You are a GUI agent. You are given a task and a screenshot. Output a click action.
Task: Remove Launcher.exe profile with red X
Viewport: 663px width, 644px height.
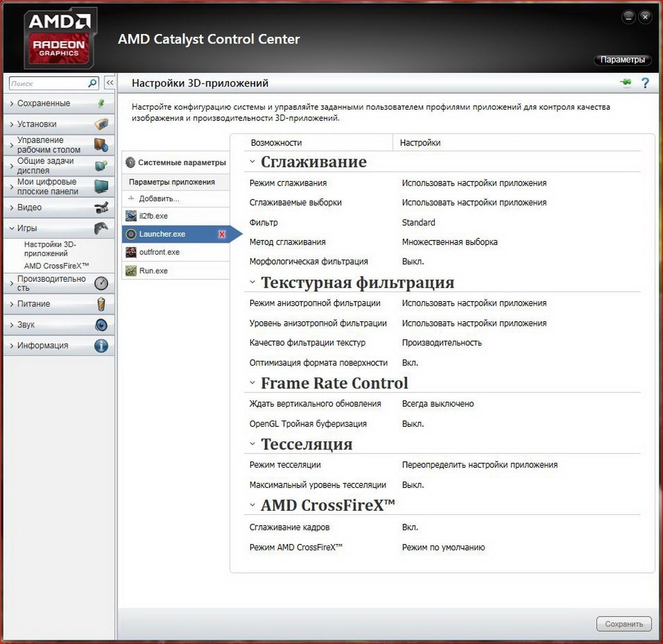222,234
